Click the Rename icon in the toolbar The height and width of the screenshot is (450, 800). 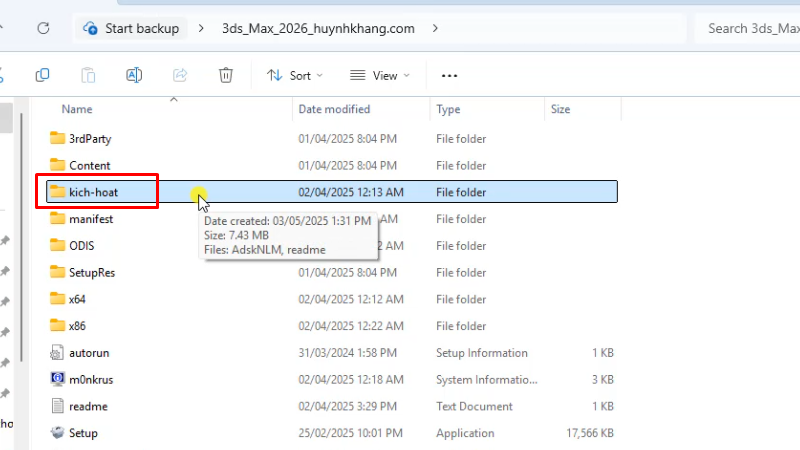point(134,75)
